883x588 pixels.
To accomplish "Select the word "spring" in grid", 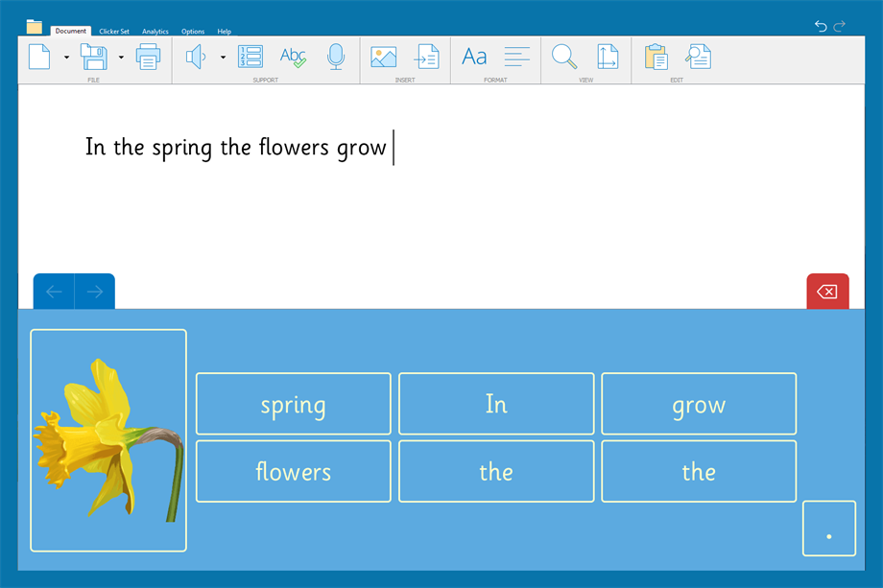I will (294, 404).
